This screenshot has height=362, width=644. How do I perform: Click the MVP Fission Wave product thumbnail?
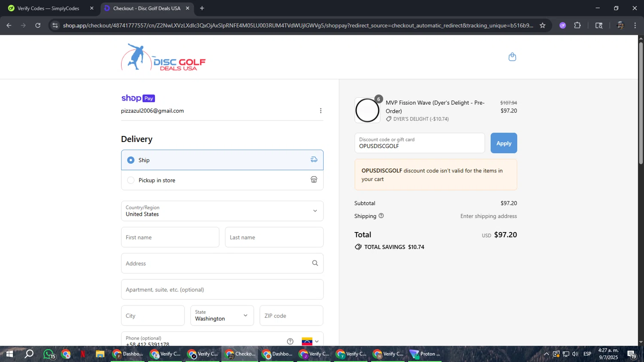pos(368,110)
